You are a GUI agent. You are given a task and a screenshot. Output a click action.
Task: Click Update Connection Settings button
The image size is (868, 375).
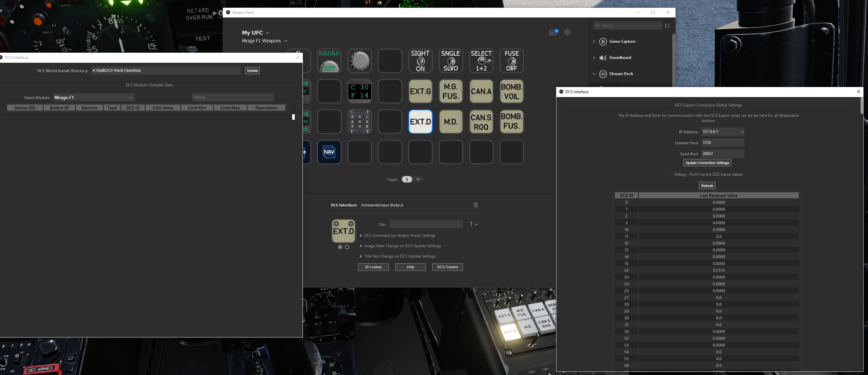pyautogui.click(x=707, y=163)
